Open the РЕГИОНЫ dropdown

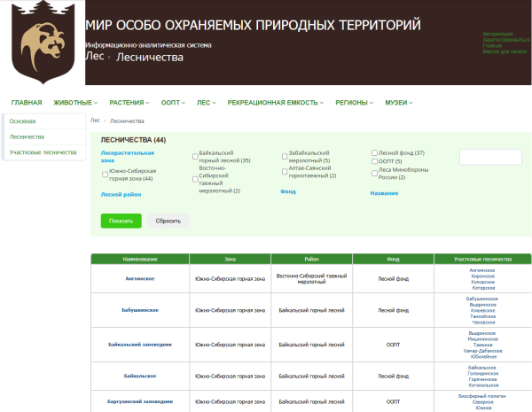point(355,103)
